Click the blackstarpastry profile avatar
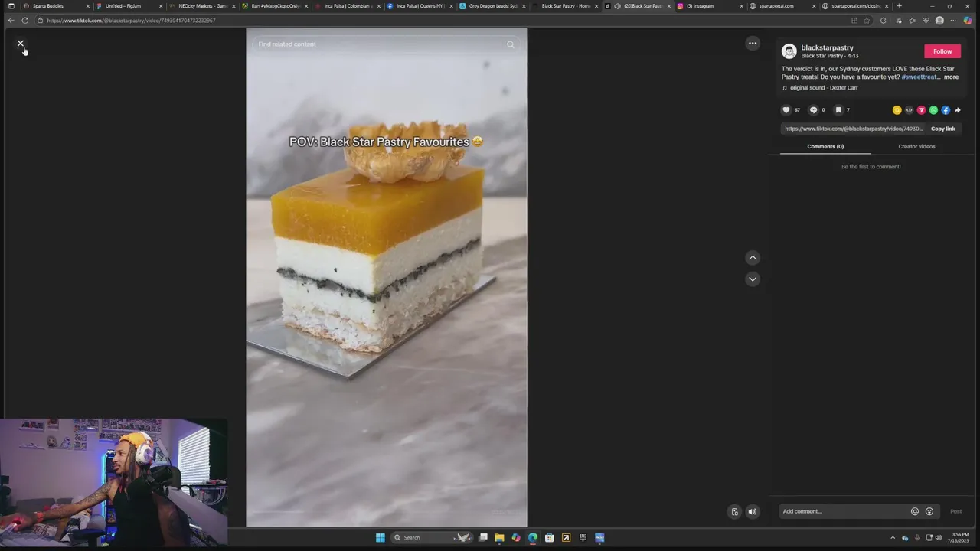Viewport: 980px width, 551px height. pos(789,51)
